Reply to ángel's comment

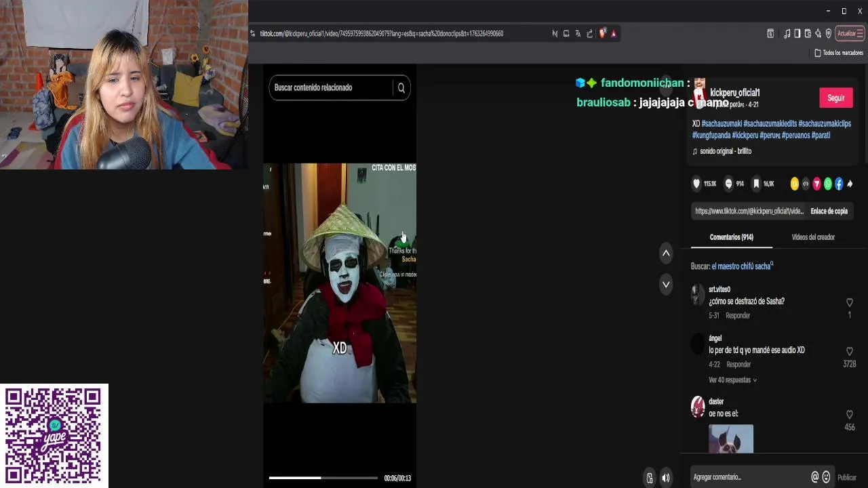pos(738,365)
